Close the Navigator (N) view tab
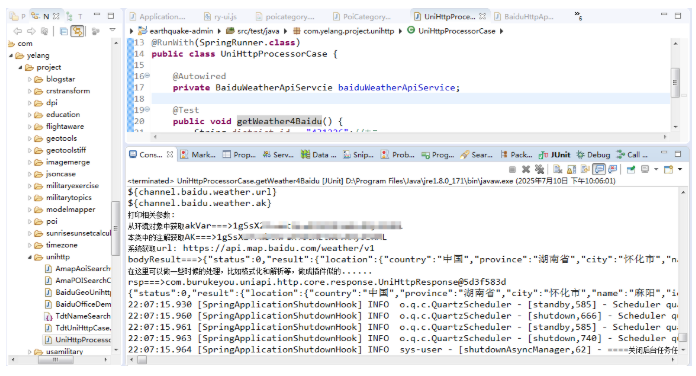Screen dimensions: 696x376 point(56,16)
